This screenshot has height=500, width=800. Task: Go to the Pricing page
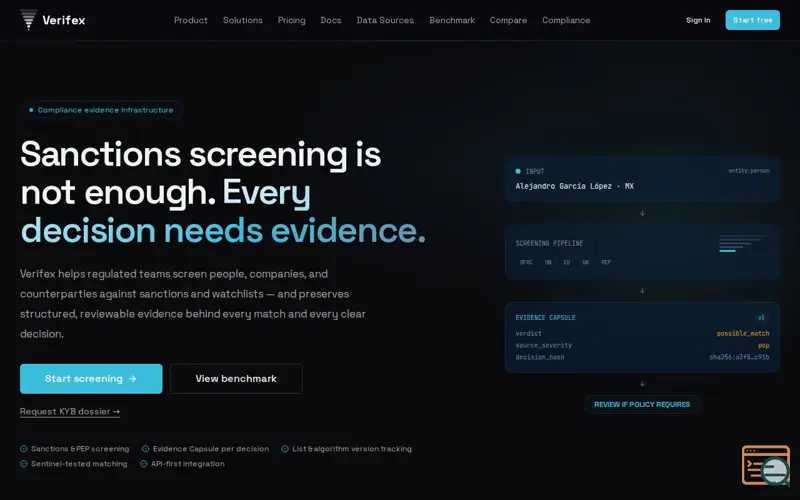coord(291,20)
